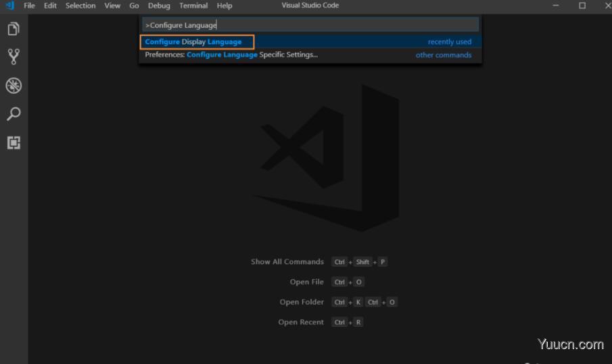Open the View menu
This screenshot has height=364, width=612.
pos(112,5)
